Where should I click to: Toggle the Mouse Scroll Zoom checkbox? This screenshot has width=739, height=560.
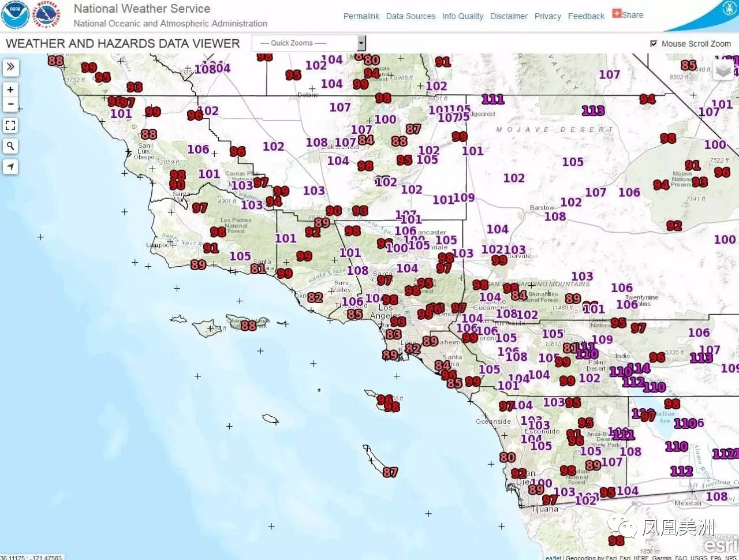click(654, 43)
